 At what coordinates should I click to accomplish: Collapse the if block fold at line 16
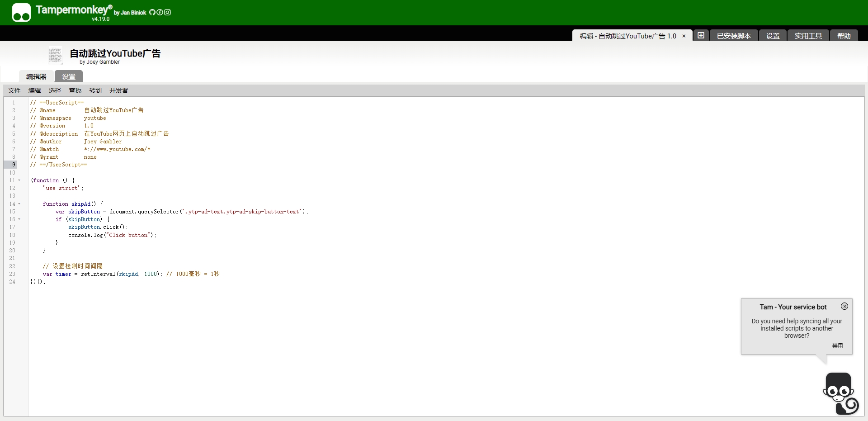coord(19,219)
